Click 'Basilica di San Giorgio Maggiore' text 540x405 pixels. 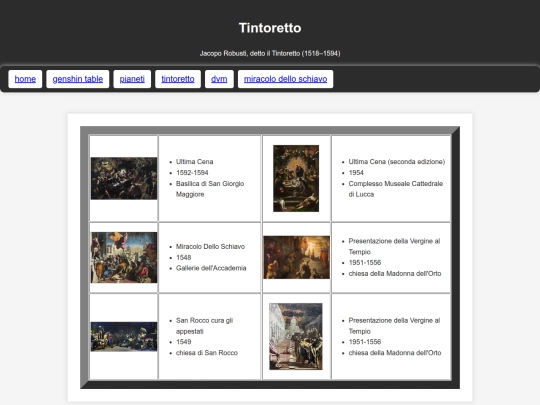[x=210, y=189]
